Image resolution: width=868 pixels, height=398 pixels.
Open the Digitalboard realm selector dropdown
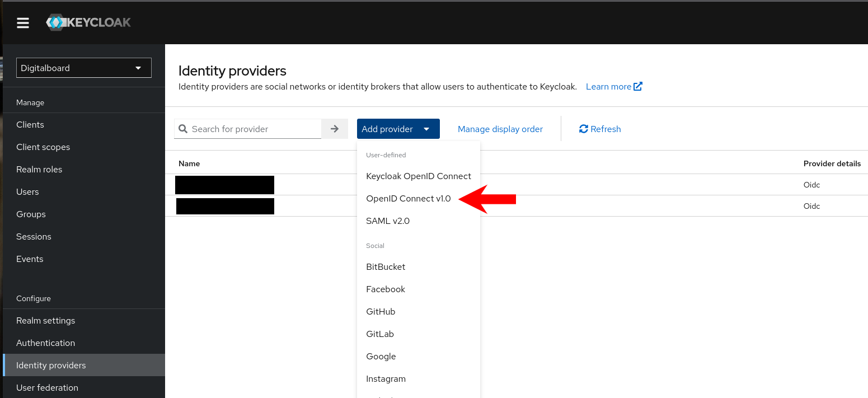(83, 68)
